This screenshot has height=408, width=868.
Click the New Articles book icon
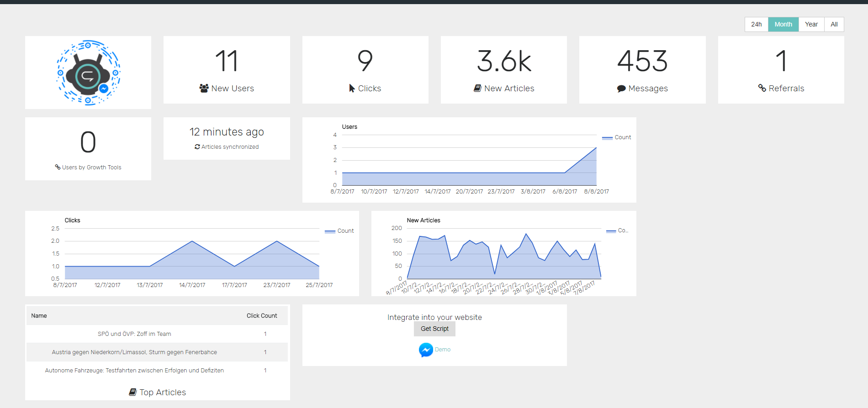coord(477,88)
